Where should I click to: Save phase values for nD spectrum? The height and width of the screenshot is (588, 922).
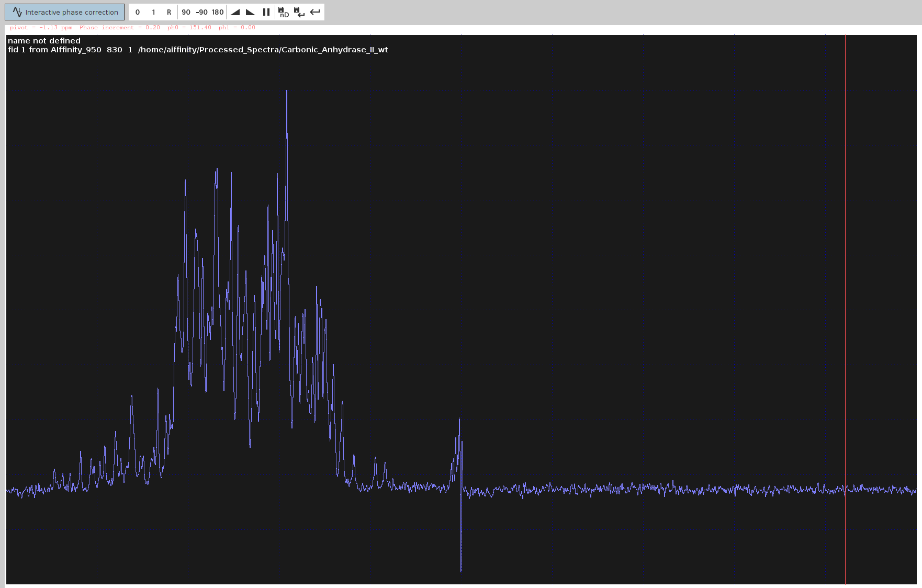pos(283,12)
